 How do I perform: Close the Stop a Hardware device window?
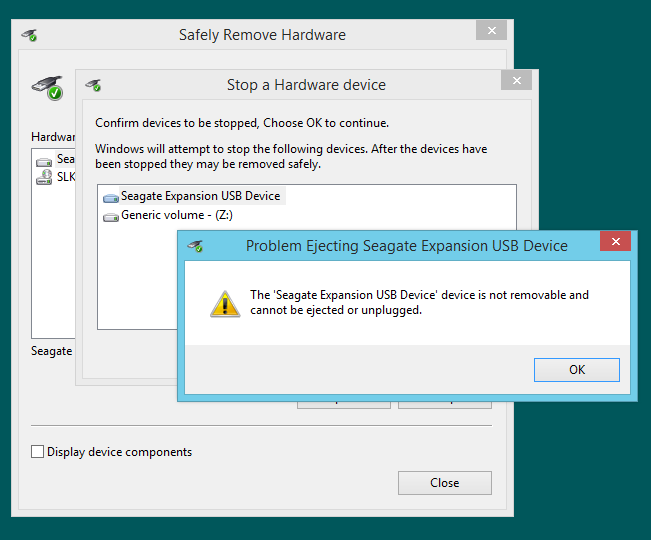click(516, 80)
